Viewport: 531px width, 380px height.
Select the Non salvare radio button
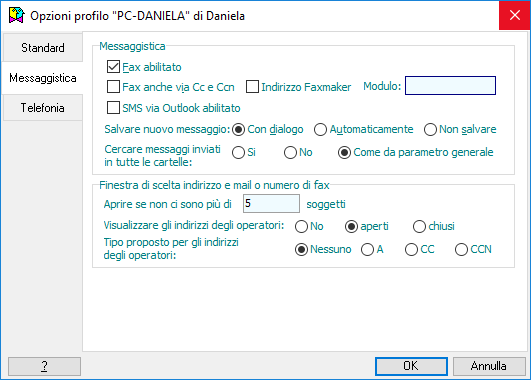(430, 129)
